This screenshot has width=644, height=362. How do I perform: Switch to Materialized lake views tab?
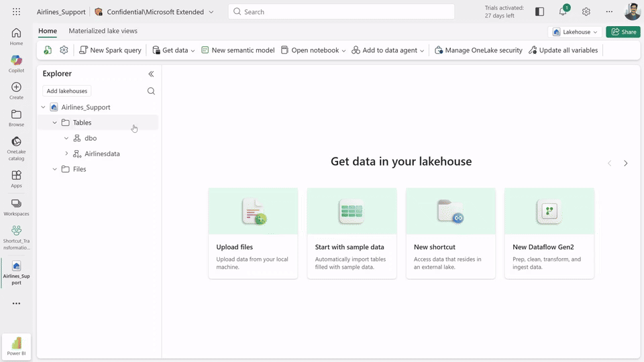click(x=103, y=31)
